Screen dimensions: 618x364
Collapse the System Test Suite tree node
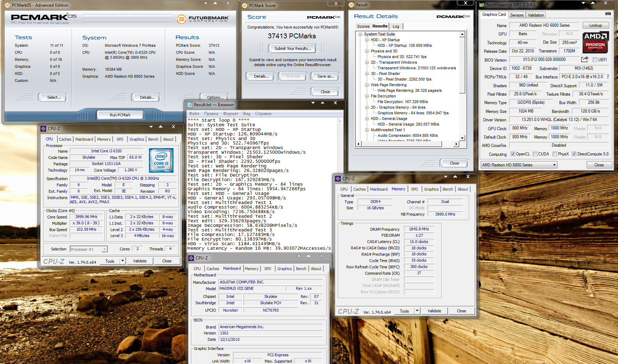(x=360, y=34)
